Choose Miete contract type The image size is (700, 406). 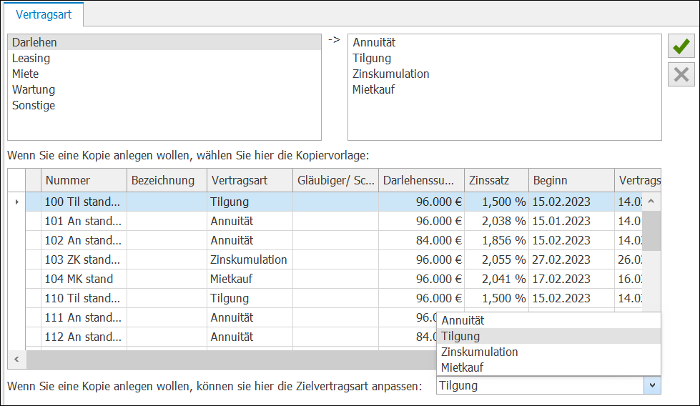[164, 74]
